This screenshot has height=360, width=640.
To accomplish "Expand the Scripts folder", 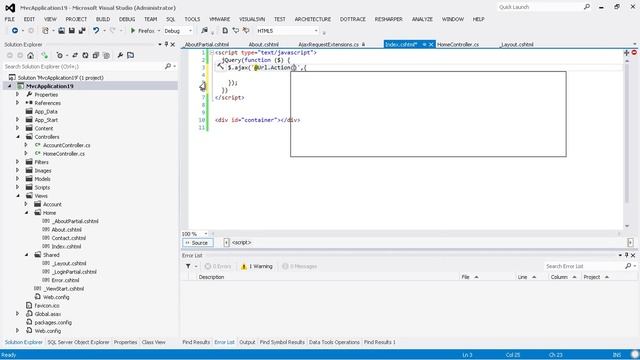I will coord(18,187).
